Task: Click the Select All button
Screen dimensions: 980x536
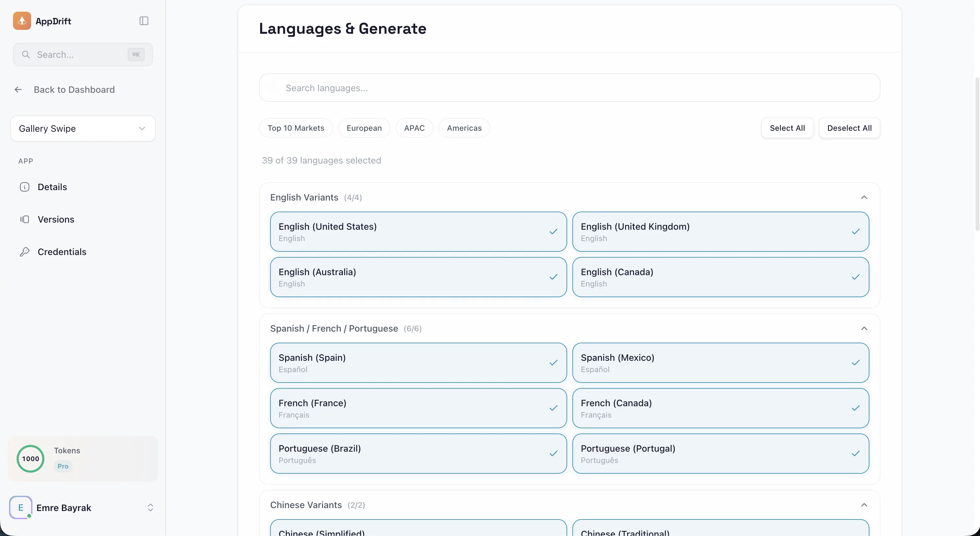Action: pyautogui.click(x=787, y=128)
